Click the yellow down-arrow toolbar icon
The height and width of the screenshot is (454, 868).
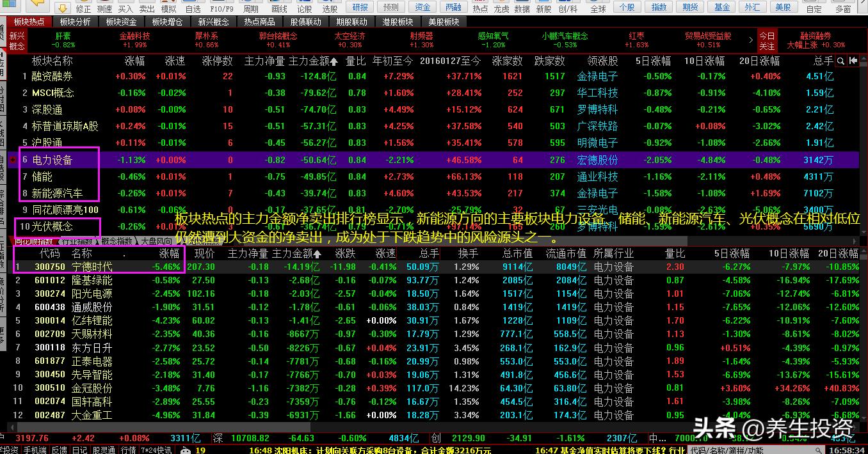tap(62, 8)
